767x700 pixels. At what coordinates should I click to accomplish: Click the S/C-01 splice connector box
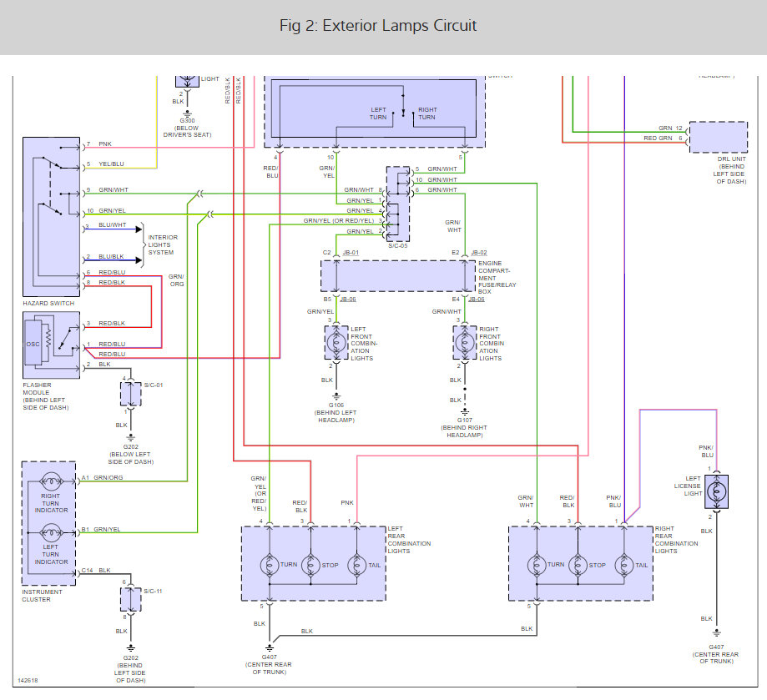point(130,394)
